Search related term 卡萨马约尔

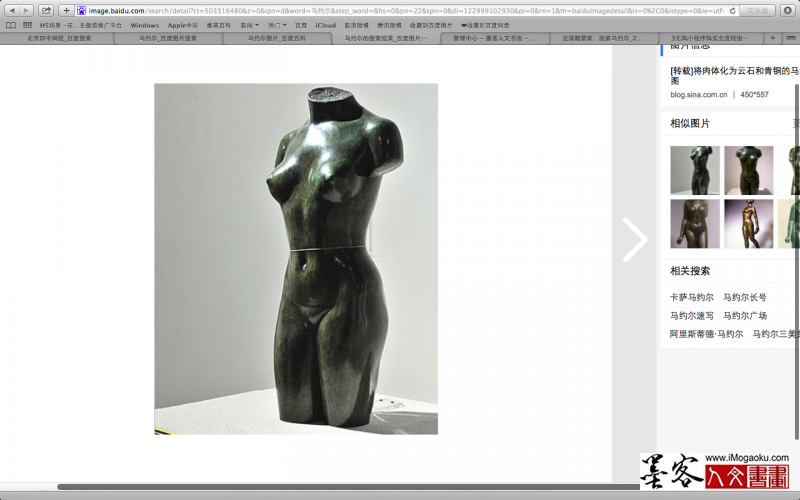click(692, 297)
